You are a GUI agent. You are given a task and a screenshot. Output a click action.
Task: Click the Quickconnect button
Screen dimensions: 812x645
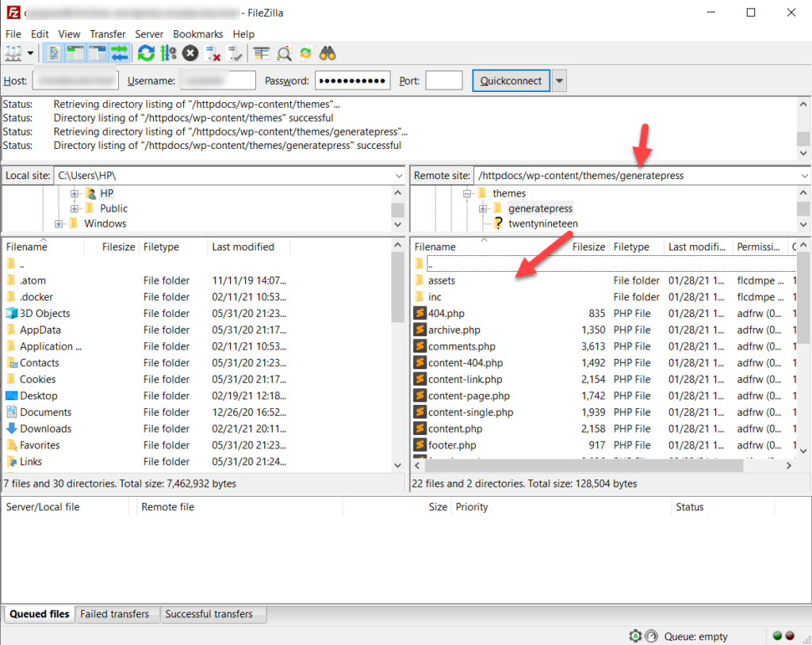[x=511, y=81]
